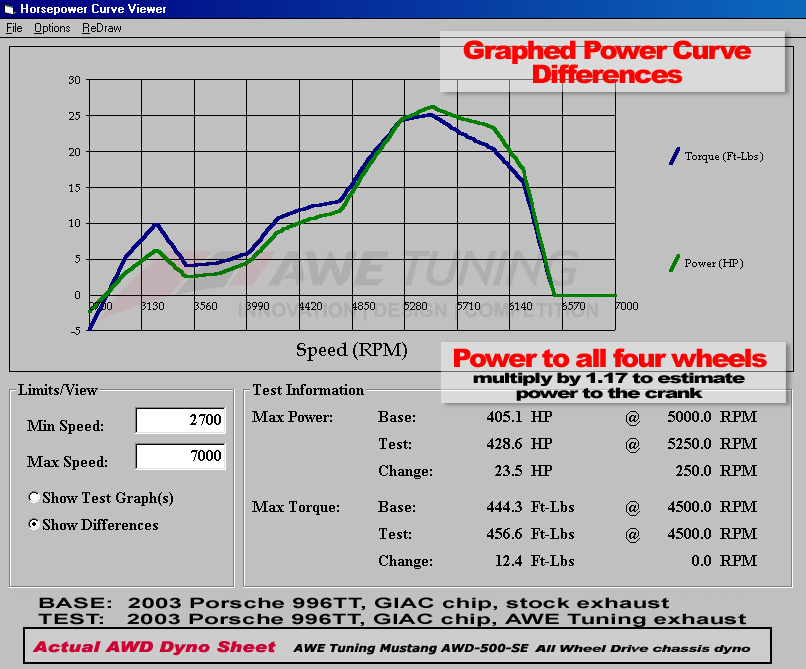This screenshot has height=669, width=806.
Task: Click 4500.0 RPM in the Max Torque Base row
Action: click(712, 507)
